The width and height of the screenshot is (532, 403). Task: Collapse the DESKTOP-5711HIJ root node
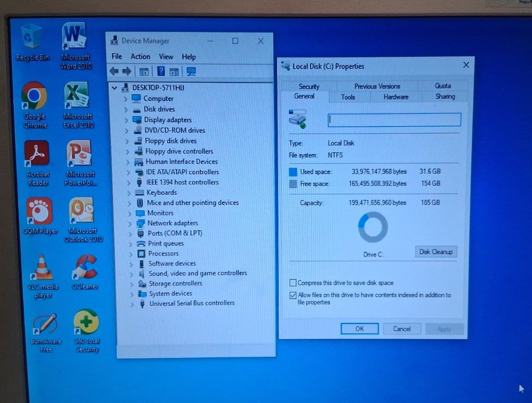(x=115, y=88)
